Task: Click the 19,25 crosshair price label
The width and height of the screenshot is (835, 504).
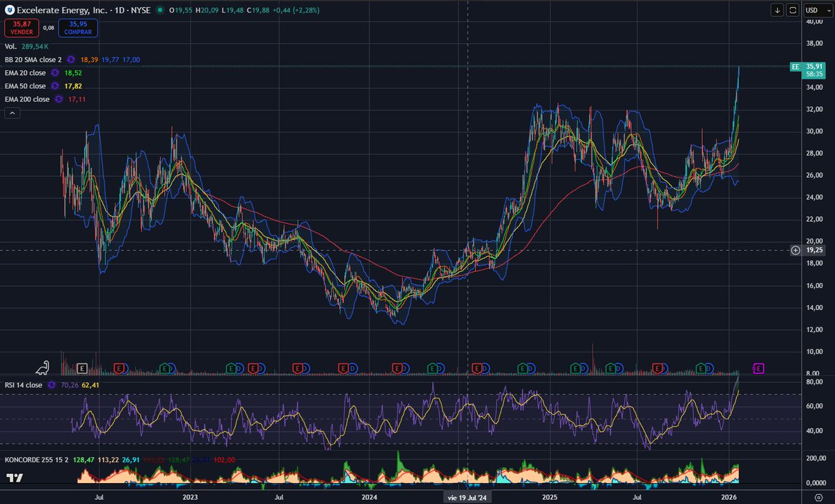Action: pos(813,250)
